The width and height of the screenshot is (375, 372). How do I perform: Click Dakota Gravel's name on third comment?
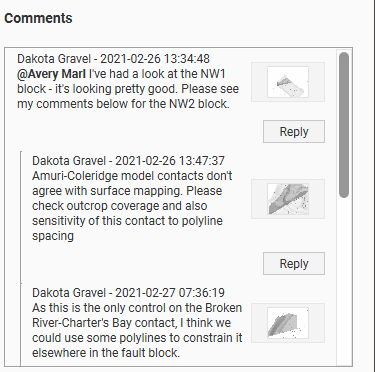[x=69, y=293]
